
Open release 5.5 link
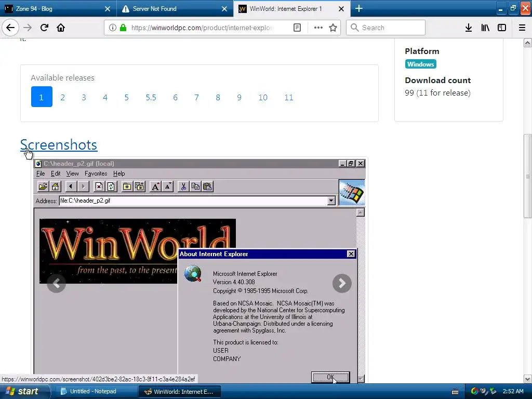click(151, 97)
